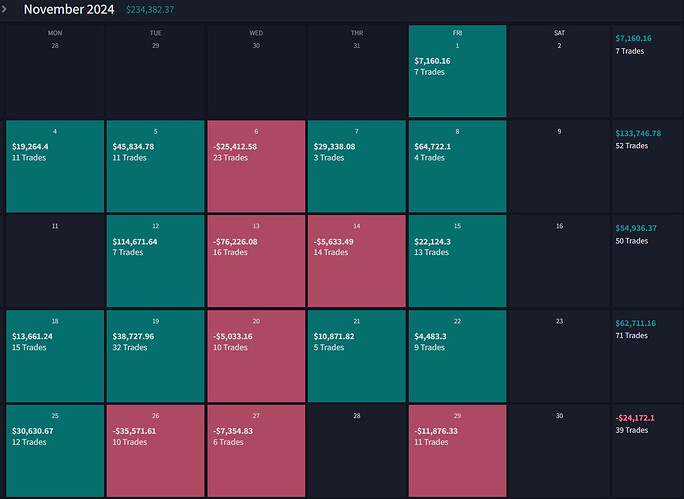This screenshot has height=499, width=684.
Task: Select the -$76,226.08 loss on November 13
Action: pyautogui.click(x=256, y=260)
